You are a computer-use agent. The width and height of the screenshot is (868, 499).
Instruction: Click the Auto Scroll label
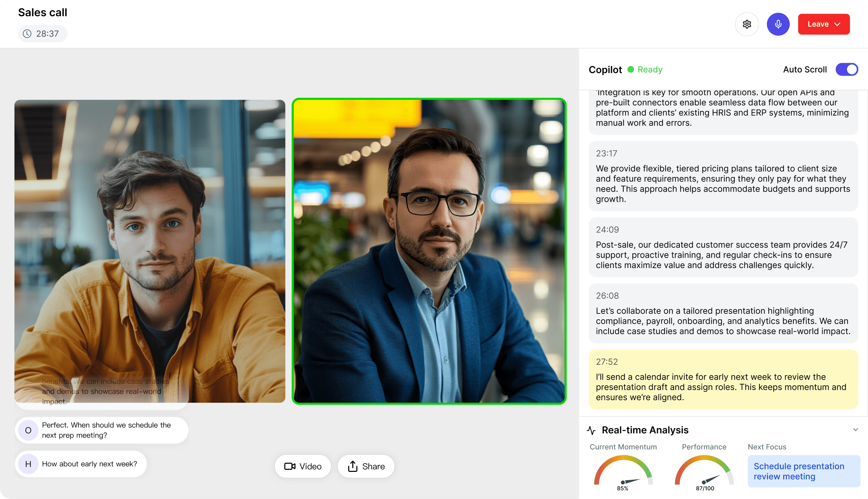pos(805,70)
